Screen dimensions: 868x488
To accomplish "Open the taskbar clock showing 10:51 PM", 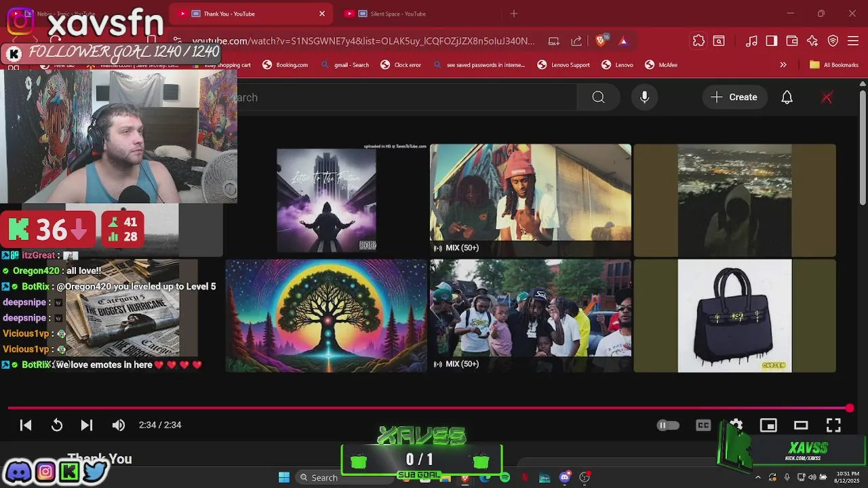I will [848, 477].
